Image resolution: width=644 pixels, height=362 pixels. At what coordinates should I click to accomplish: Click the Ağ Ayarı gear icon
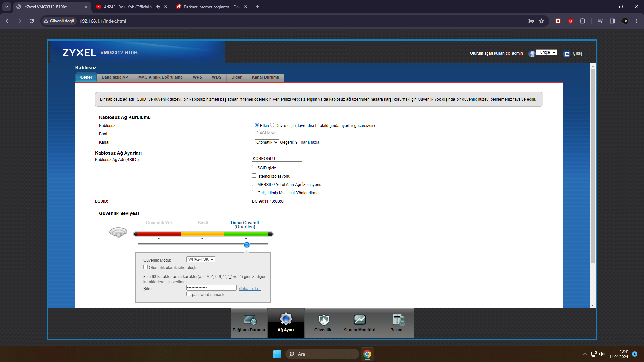pyautogui.click(x=286, y=319)
